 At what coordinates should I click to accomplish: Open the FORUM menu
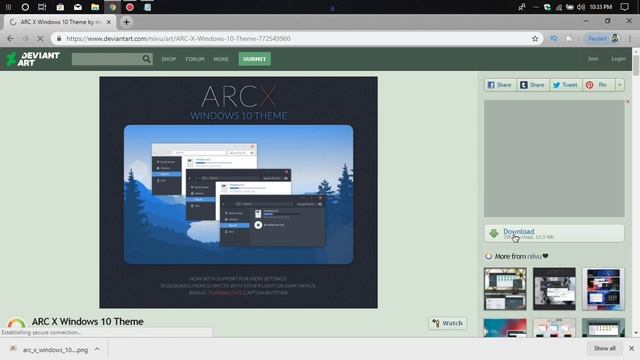pos(195,59)
